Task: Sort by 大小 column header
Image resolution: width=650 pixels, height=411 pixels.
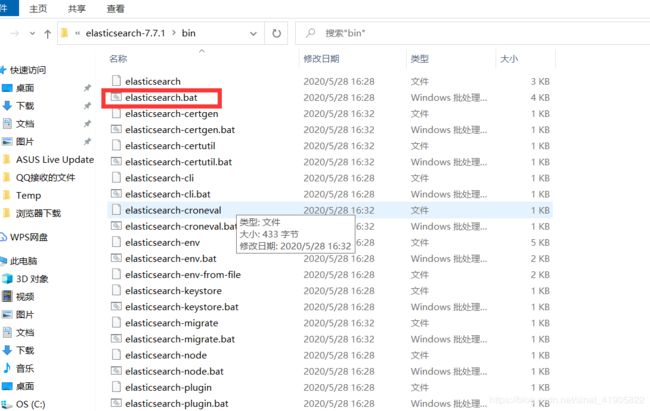Action: tap(509, 59)
